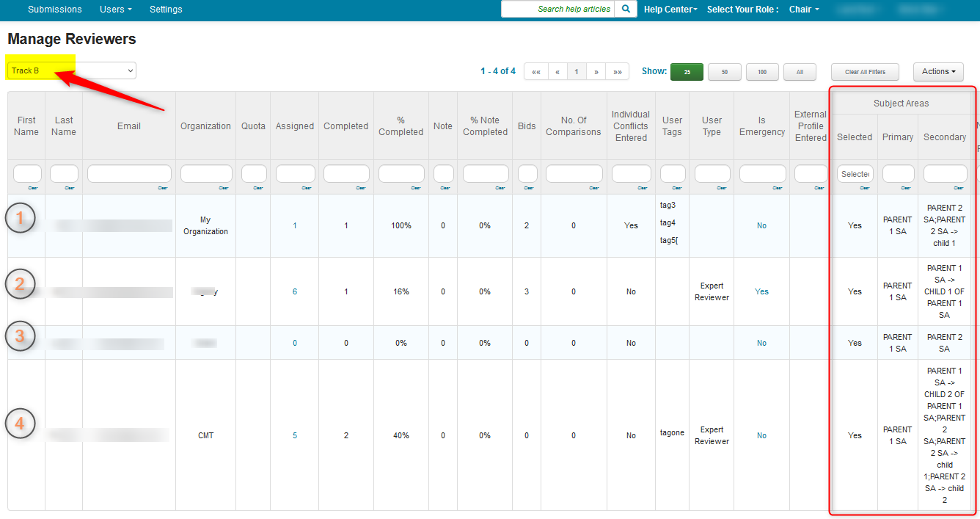Open assigned count 5 in CMT row
Viewport: 980px width, 519px height.
pyautogui.click(x=295, y=436)
